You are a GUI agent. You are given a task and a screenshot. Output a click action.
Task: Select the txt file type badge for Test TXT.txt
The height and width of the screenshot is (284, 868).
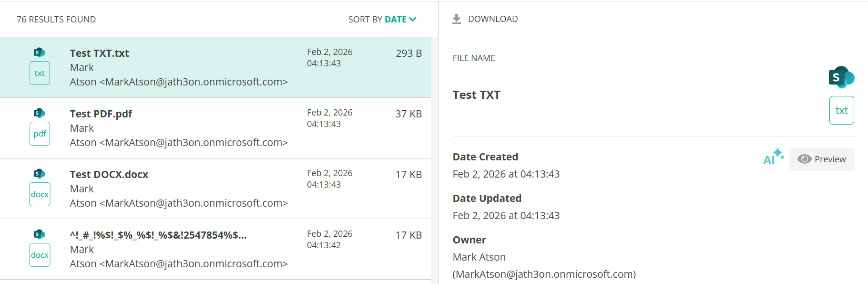pyautogui.click(x=40, y=73)
